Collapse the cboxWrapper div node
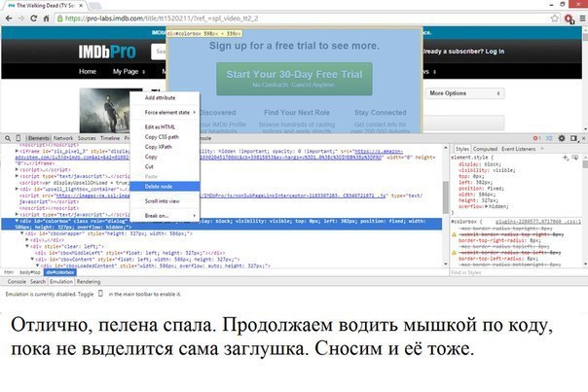Viewport: 588px width, 392px height. click(21, 233)
